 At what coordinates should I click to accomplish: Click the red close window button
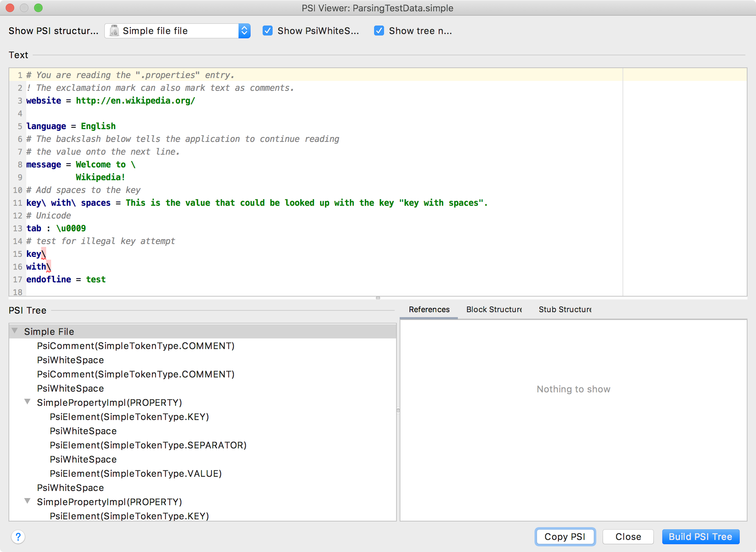(10, 8)
